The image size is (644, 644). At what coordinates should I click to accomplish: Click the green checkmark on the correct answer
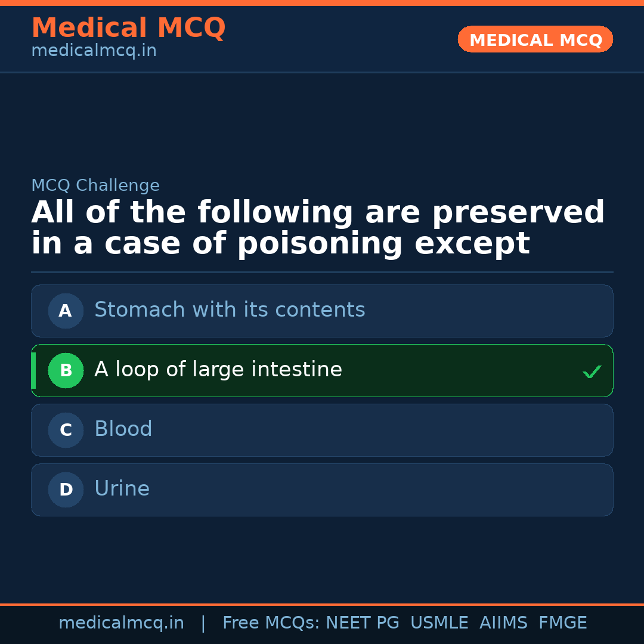click(592, 371)
